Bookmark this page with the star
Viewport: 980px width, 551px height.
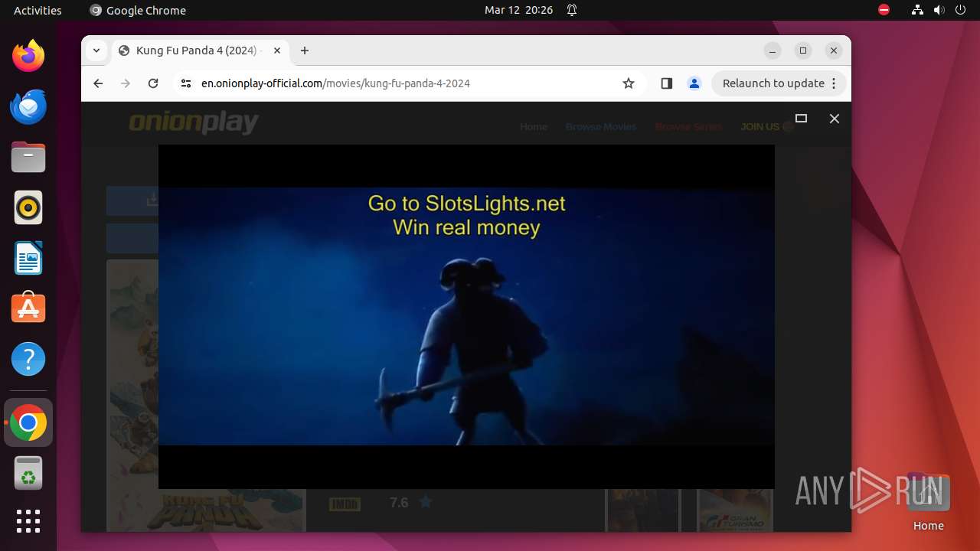[x=629, y=83]
